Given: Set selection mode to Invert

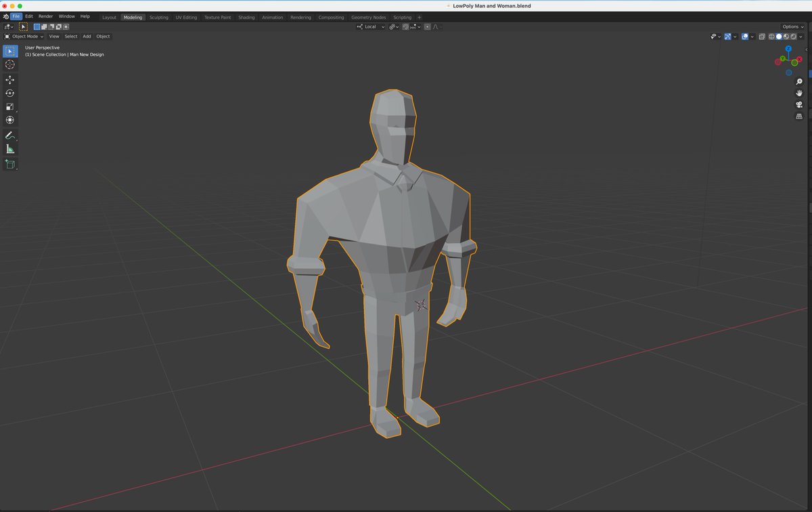Looking at the screenshot, I should coord(59,27).
